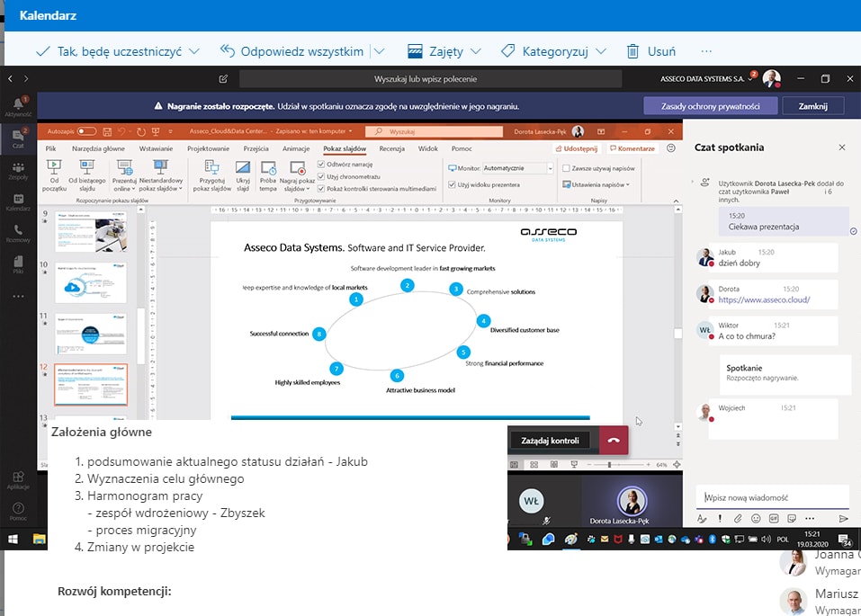The image size is (861, 616).
Task: Click Zażądaj kontroli button
Action: pos(550,441)
